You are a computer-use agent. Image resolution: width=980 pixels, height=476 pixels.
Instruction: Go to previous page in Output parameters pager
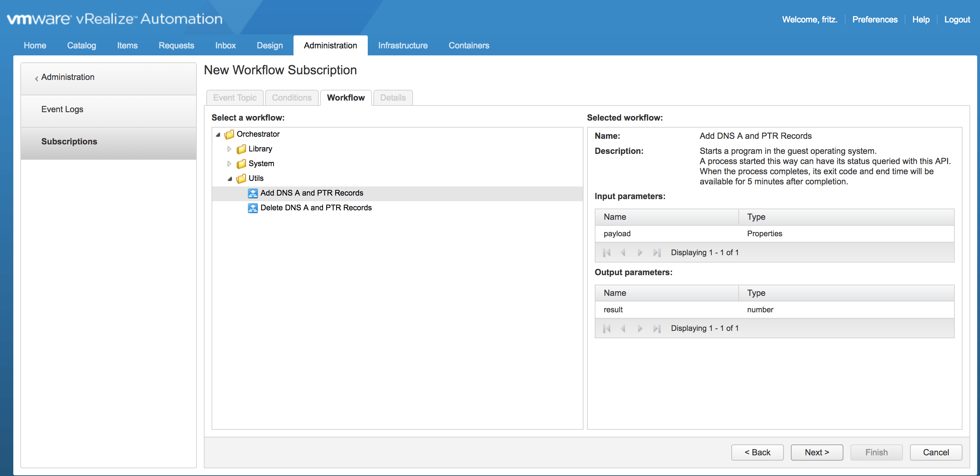(623, 328)
